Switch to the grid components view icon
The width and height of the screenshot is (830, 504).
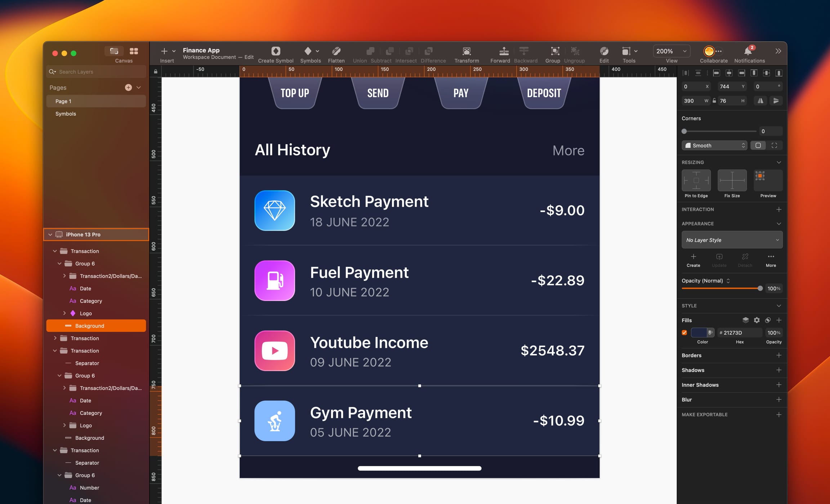coord(134,51)
